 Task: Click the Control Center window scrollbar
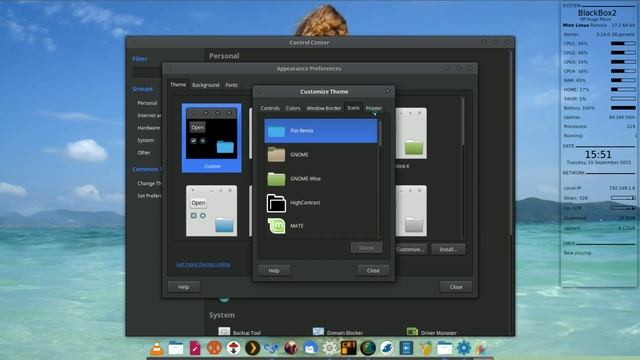(511, 143)
